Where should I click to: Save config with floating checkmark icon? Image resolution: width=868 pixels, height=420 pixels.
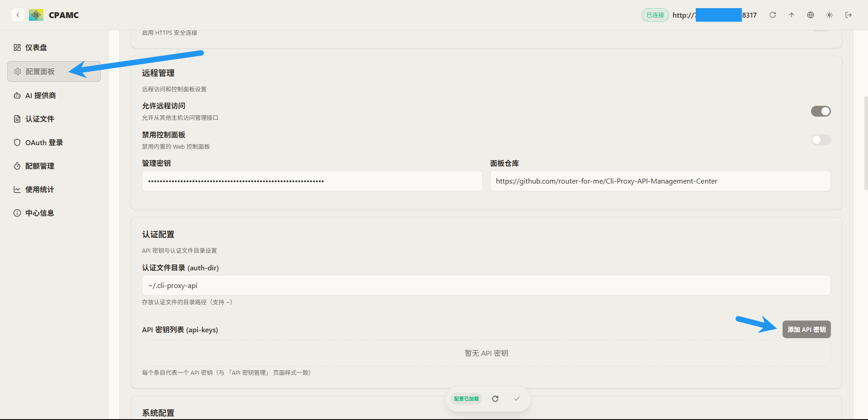(517, 399)
